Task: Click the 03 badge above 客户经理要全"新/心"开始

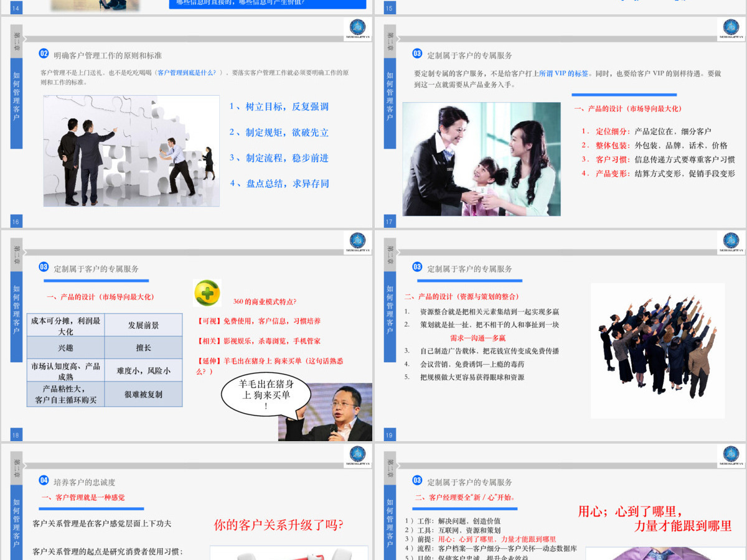Action: click(417, 480)
